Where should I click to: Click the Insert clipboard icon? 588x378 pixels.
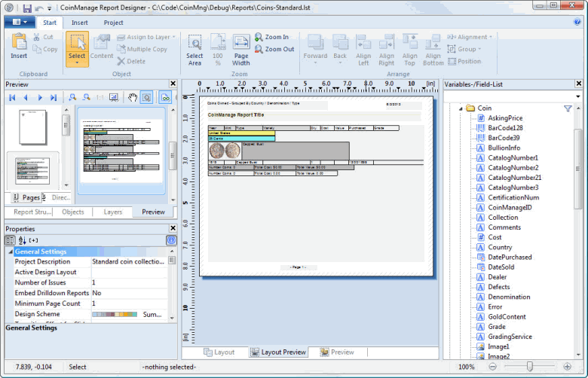coord(19,42)
